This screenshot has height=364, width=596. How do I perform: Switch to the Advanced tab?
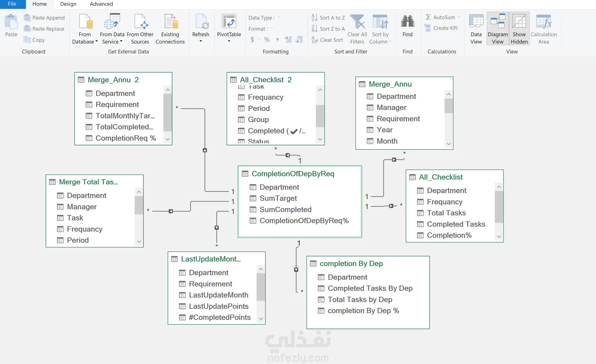click(101, 4)
